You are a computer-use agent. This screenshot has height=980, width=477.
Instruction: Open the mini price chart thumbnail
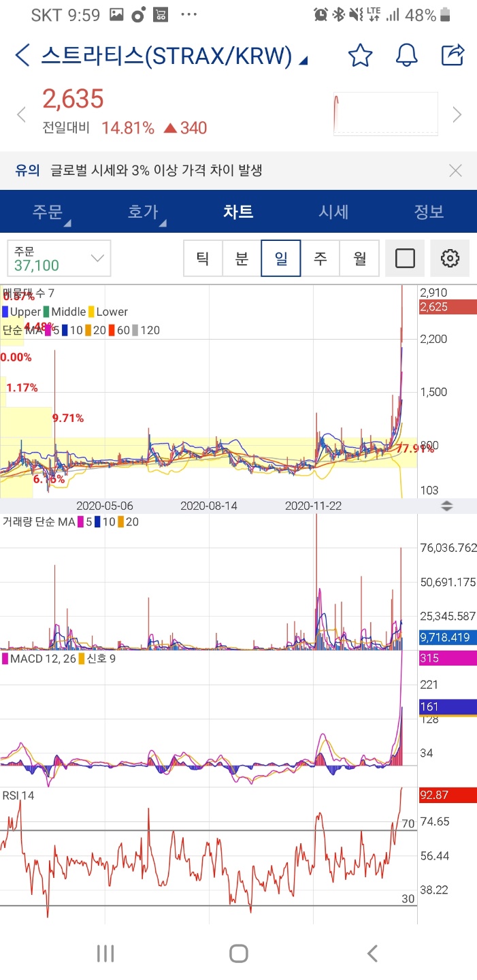pos(385,114)
